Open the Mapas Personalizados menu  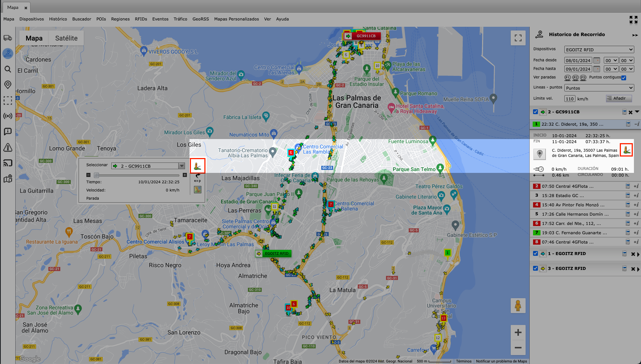click(236, 19)
